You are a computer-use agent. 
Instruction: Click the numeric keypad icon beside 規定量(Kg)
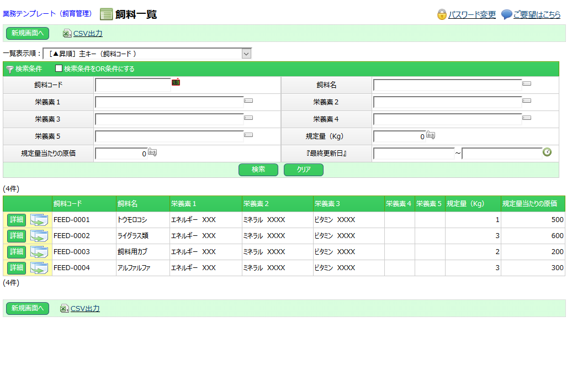click(431, 136)
